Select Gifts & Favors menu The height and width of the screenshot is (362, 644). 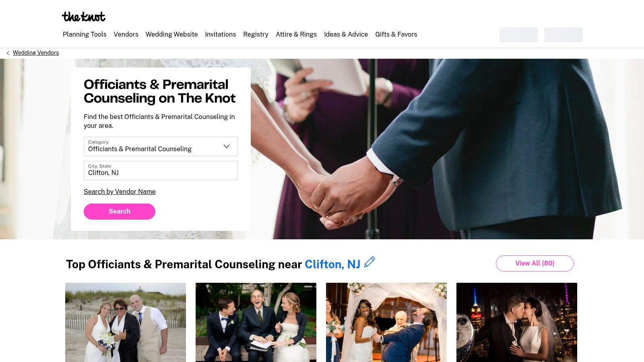coord(396,35)
